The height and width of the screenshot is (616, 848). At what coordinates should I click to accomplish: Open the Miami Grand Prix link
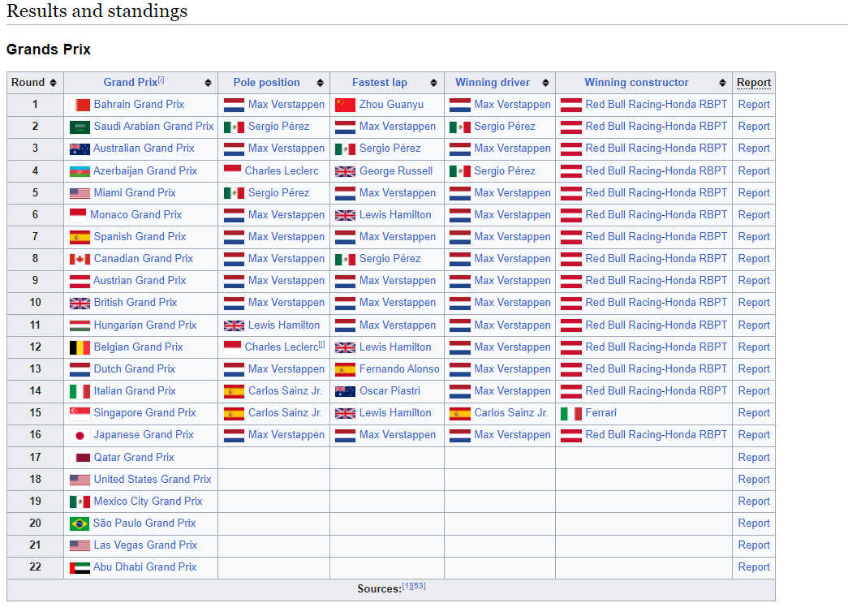(135, 192)
